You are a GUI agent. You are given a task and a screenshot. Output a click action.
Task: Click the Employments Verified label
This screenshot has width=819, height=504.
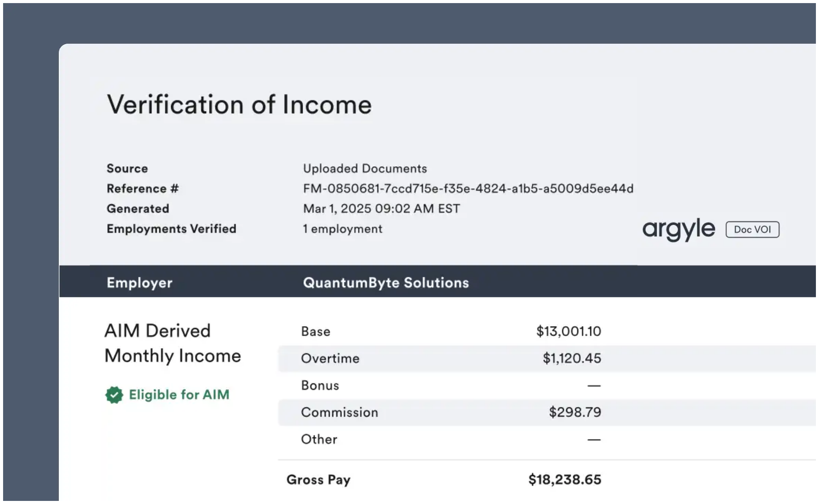click(x=171, y=229)
